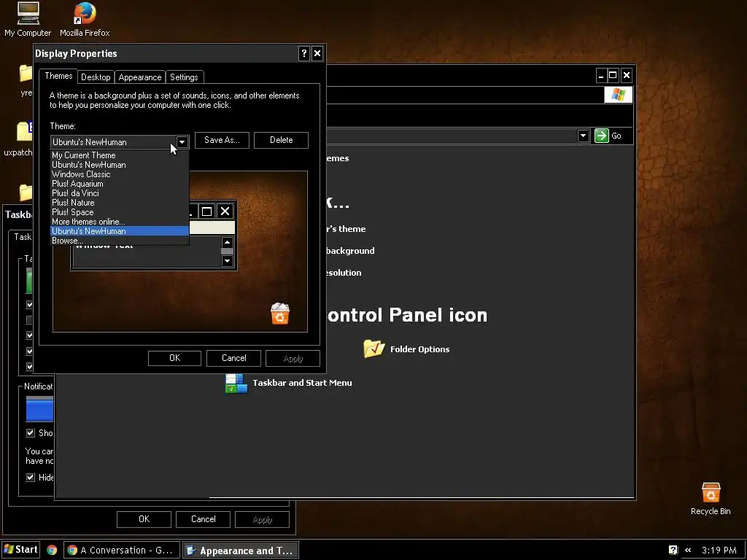Toggle the Sho... checkbox in Notification area

pyautogui.click(x=31, y=433)
